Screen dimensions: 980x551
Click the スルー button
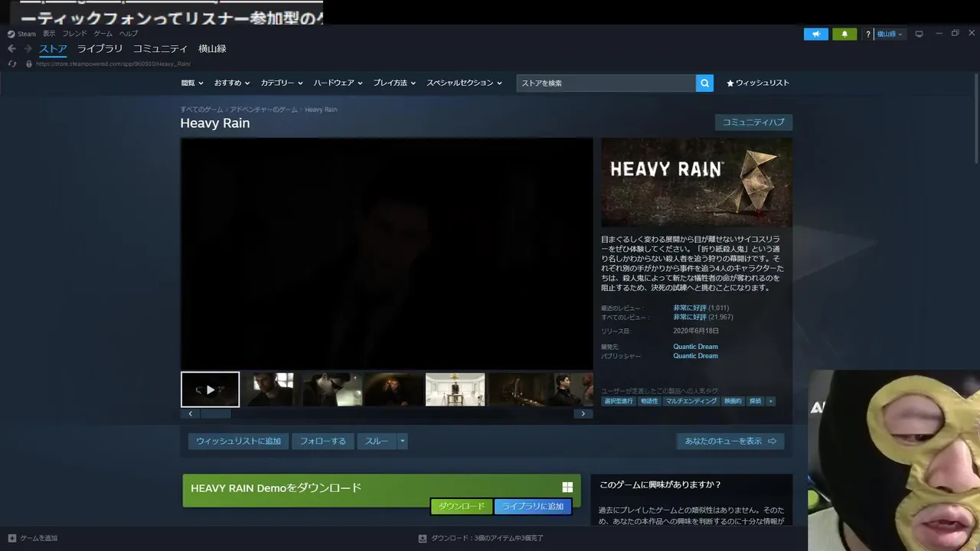coord(377,441)
